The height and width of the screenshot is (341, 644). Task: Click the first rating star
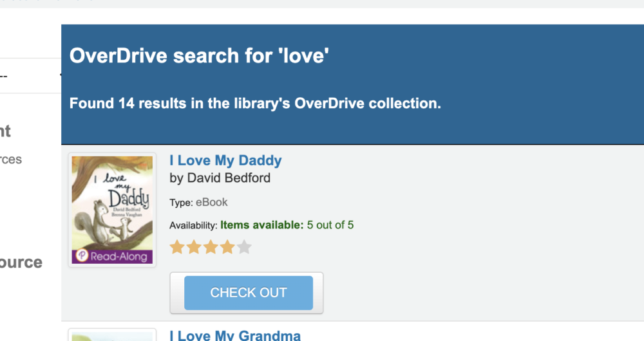click(177, 247)
